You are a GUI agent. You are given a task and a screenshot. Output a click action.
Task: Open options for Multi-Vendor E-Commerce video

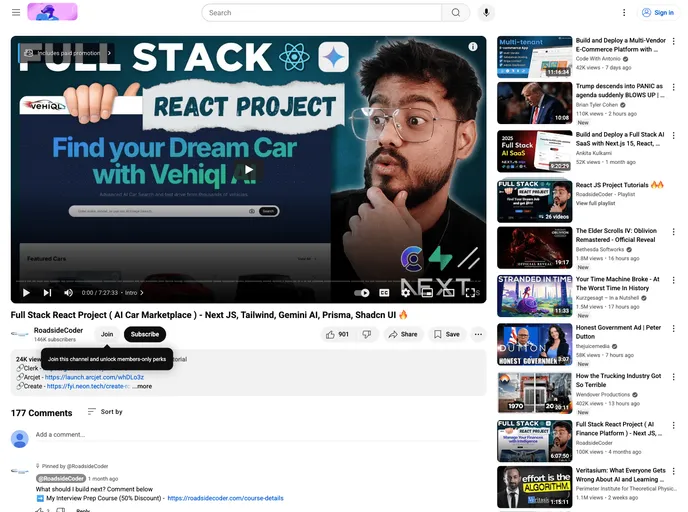point(674,42)
